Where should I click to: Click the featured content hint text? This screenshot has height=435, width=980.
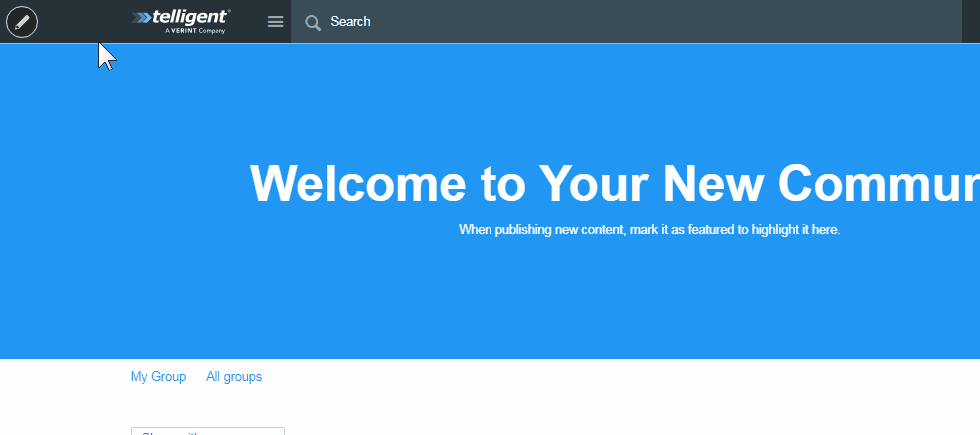[x=649, y=230]
